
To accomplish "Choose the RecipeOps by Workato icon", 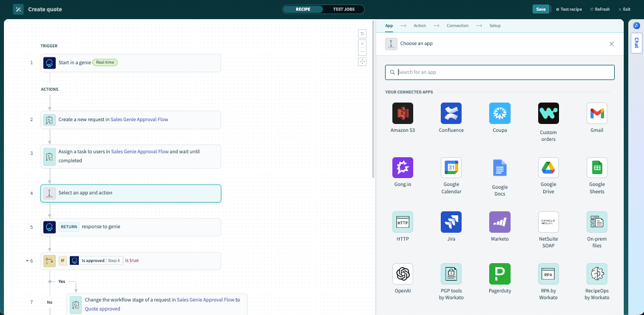I will point(597,273).
